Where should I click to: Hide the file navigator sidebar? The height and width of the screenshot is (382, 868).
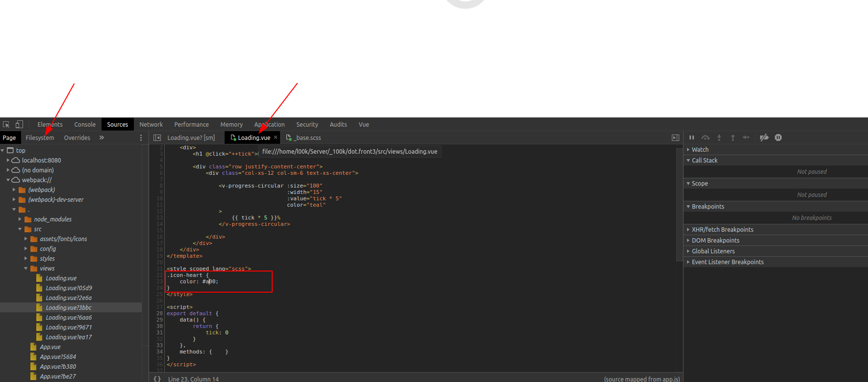(157, 138)
